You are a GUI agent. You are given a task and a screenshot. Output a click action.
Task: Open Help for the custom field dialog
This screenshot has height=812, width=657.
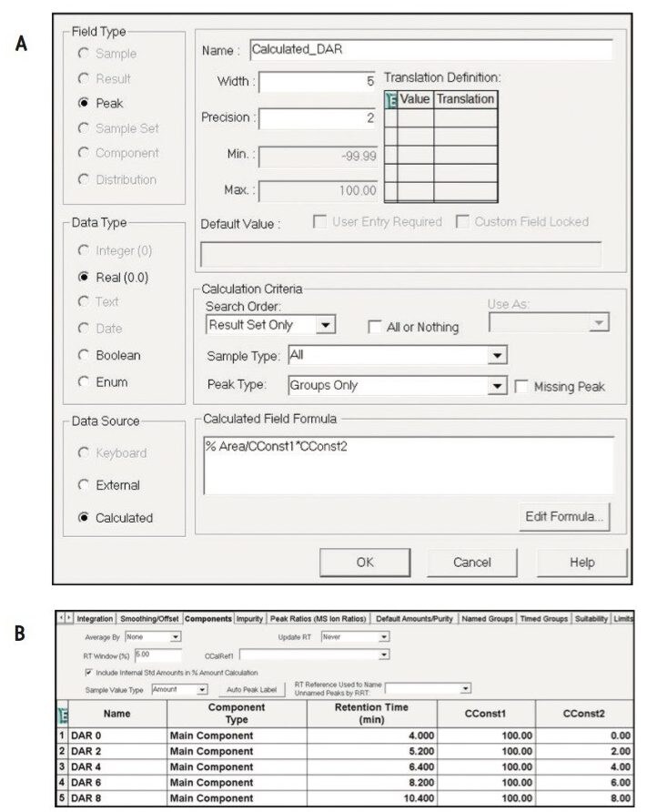(582, 563)
